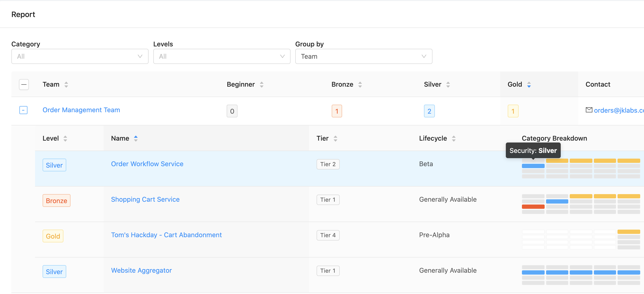Click the Tier 4 tag
644x294 pixels.
click(328, 236)
